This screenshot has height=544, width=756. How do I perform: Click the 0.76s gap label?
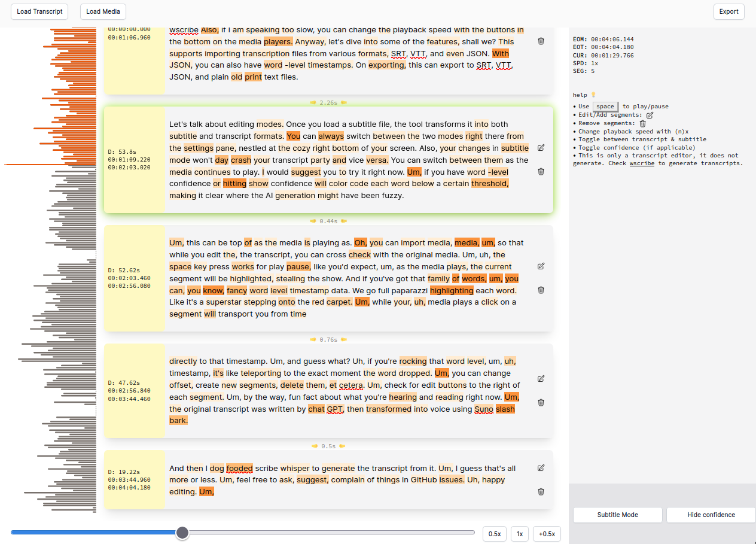[328, 339]
